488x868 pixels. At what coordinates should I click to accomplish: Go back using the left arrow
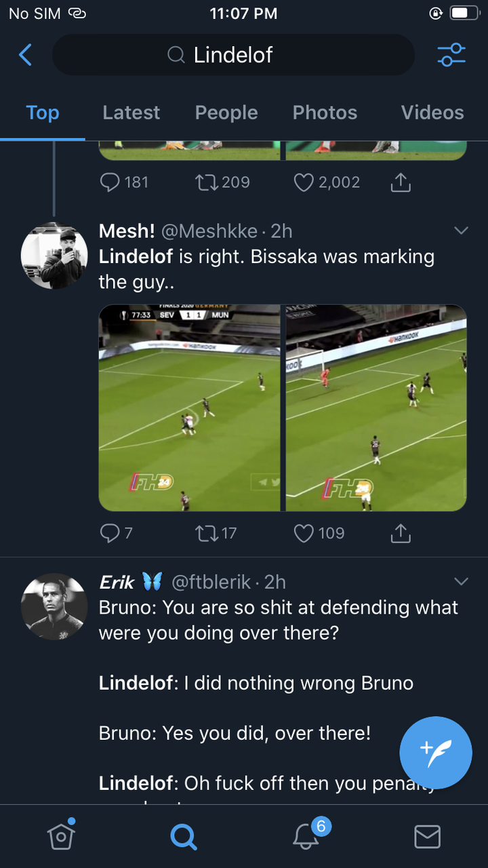(x=25, y=55)
